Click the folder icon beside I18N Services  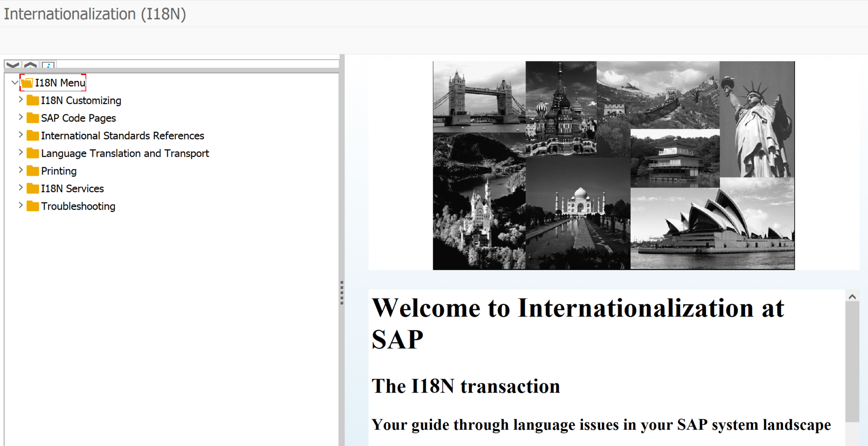(32, 188)
